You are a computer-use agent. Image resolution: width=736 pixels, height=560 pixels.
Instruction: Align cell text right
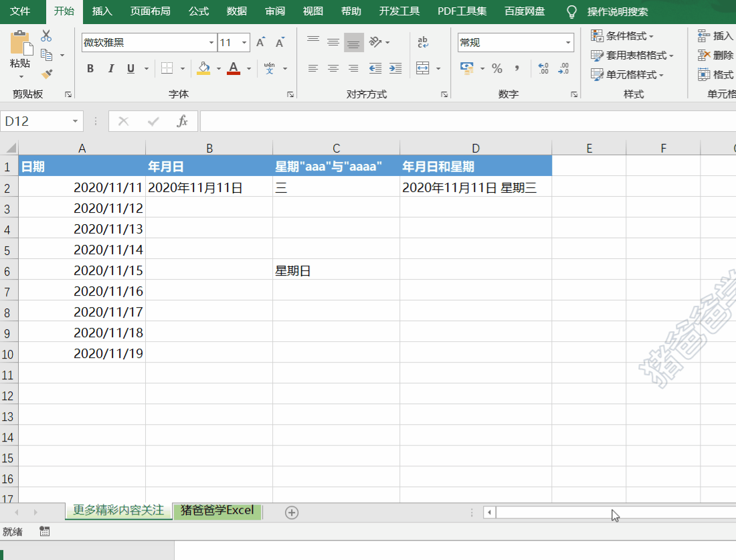[x=353, y=68]
